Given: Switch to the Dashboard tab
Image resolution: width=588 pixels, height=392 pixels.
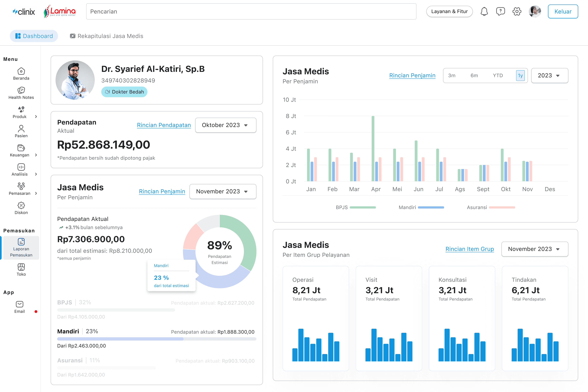Looking at the screenshot, I should click(34, 36).
